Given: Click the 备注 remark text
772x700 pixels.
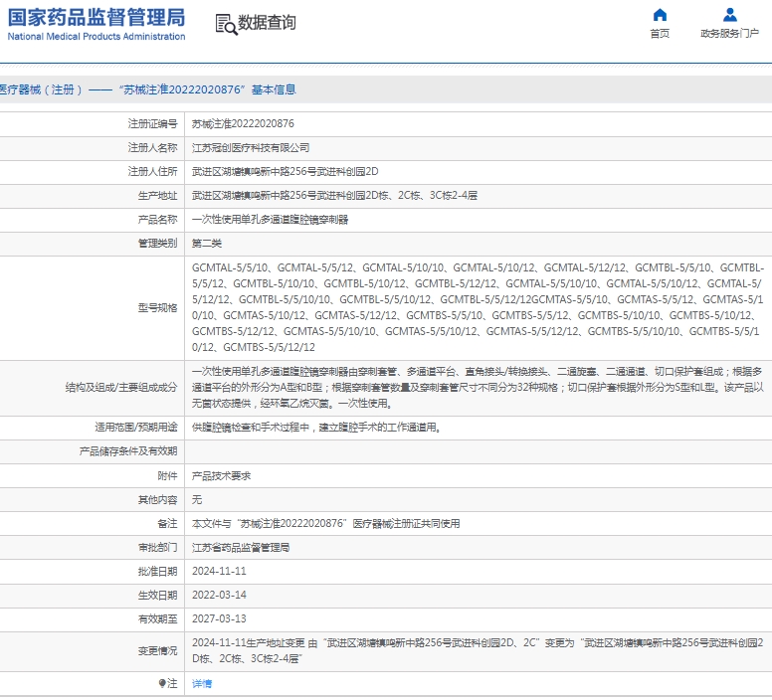Looking at the screenshot, I should [326, 524].
